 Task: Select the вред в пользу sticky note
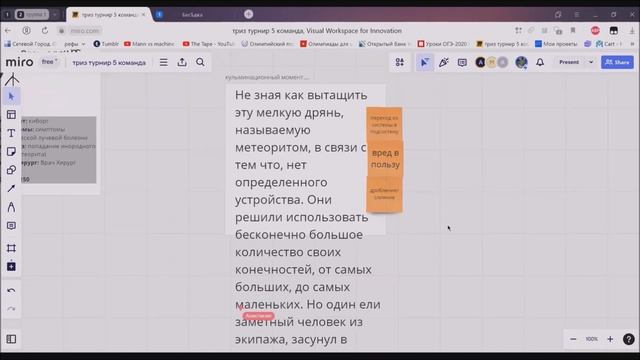point(385,159)
